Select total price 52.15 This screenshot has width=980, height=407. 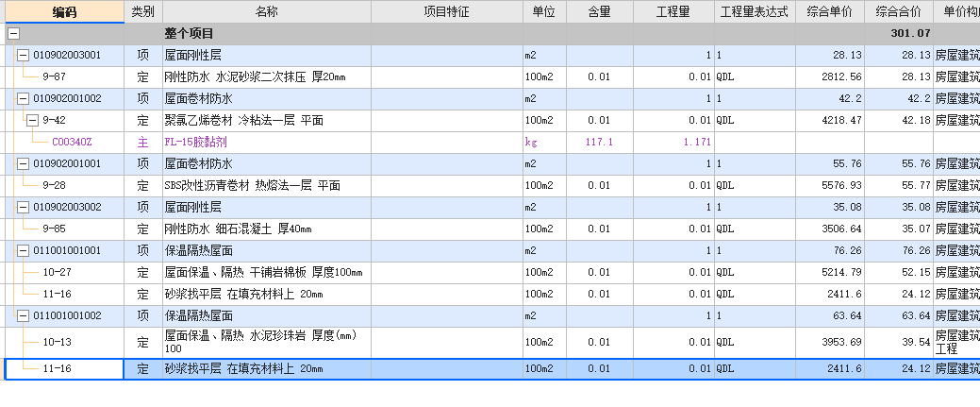click(x=899, y=272)
